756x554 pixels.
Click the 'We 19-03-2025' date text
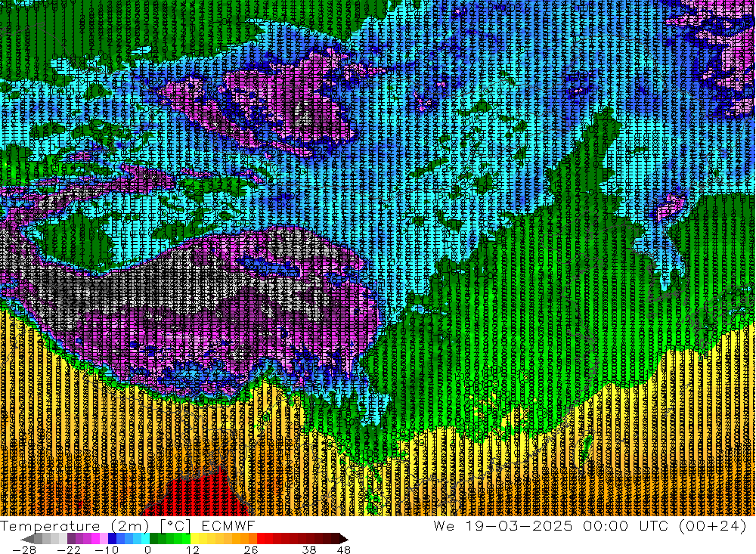[x=503, y=525]
